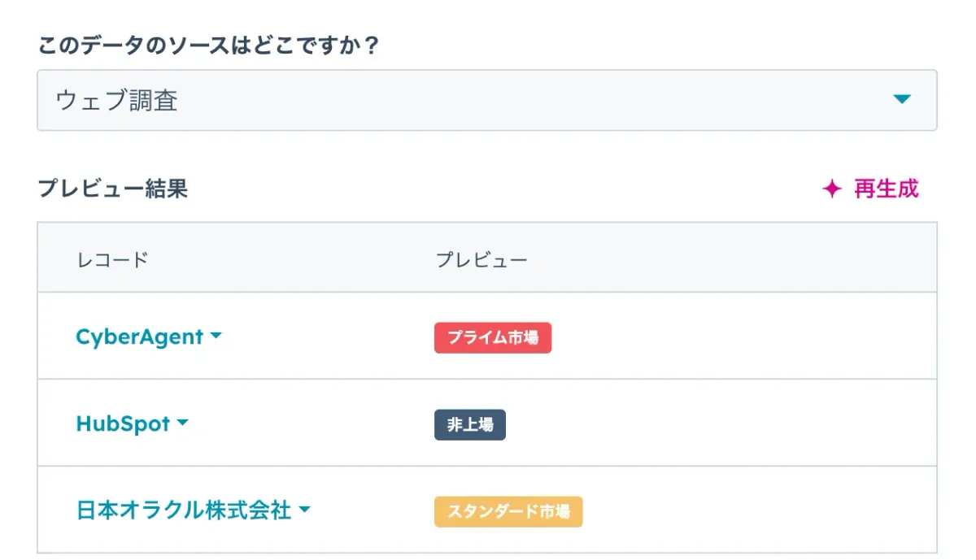Viewport: 976px width, 560px height.
Task: Click the プレビュー結果 section heading
Action: click(x=112, y=189)
